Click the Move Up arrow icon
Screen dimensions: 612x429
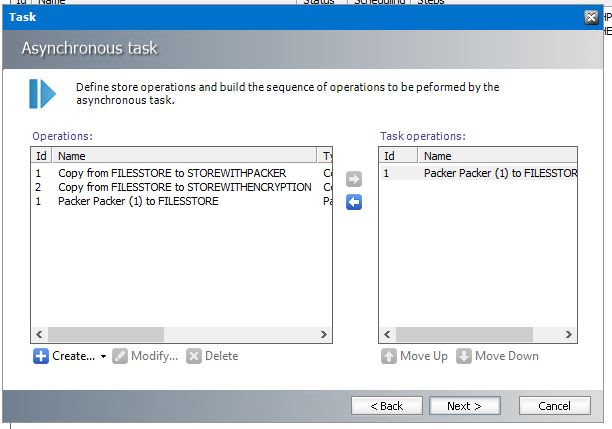[x=389, y=356]
